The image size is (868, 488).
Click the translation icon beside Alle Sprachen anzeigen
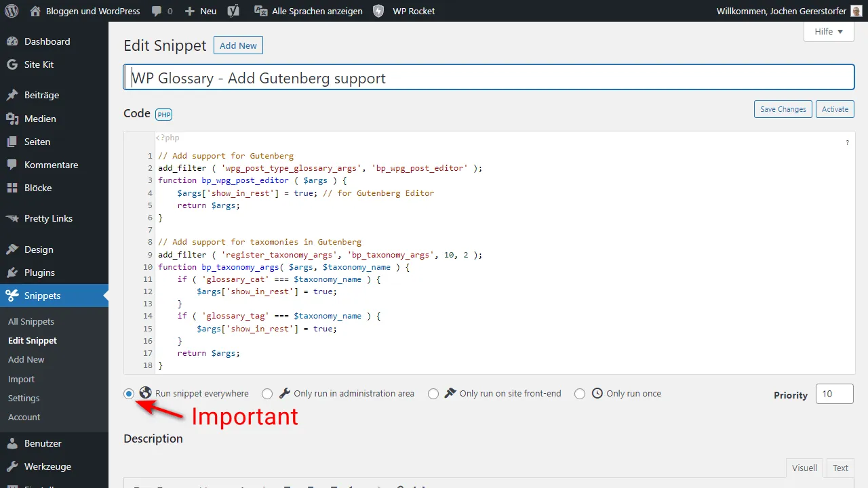pos(260,11)
